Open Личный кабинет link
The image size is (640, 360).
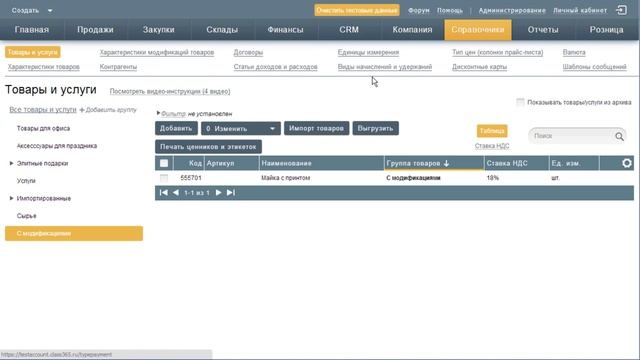(x=580, y=10)
